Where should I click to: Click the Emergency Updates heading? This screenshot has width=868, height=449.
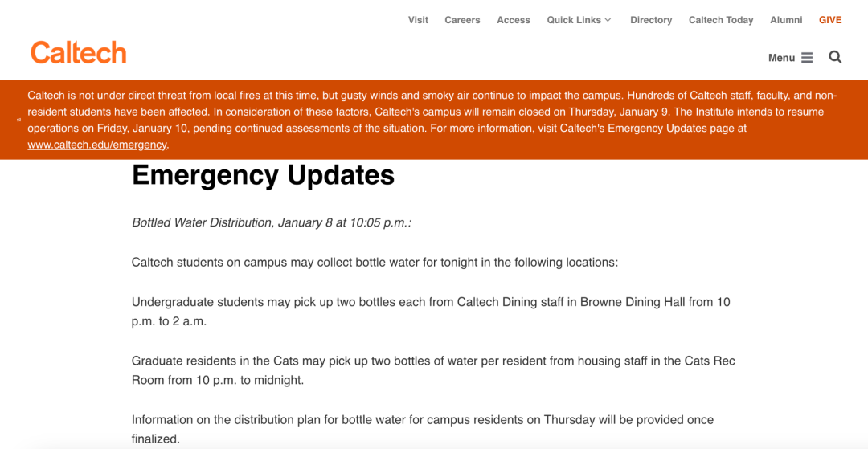tap(263, 175)
